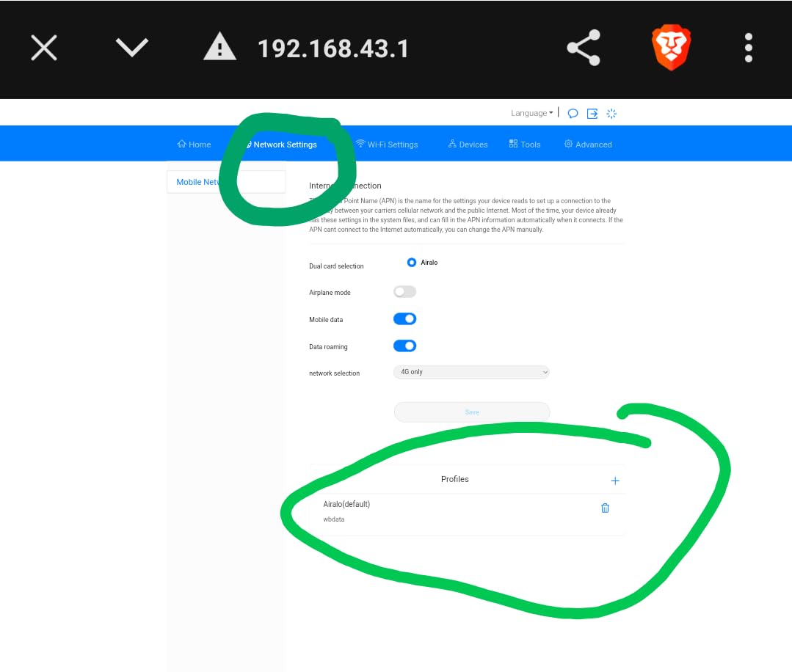Select Mobile Network sidebar item

(x=226, y=182)
